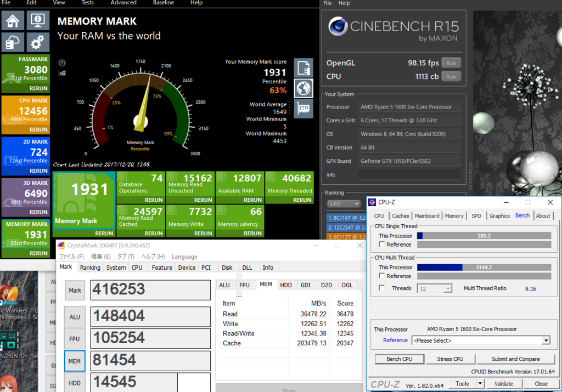Click Submit and Compare in CPU-Z
The width and height of the screenshot is (562, 392).
coord(515,359)
